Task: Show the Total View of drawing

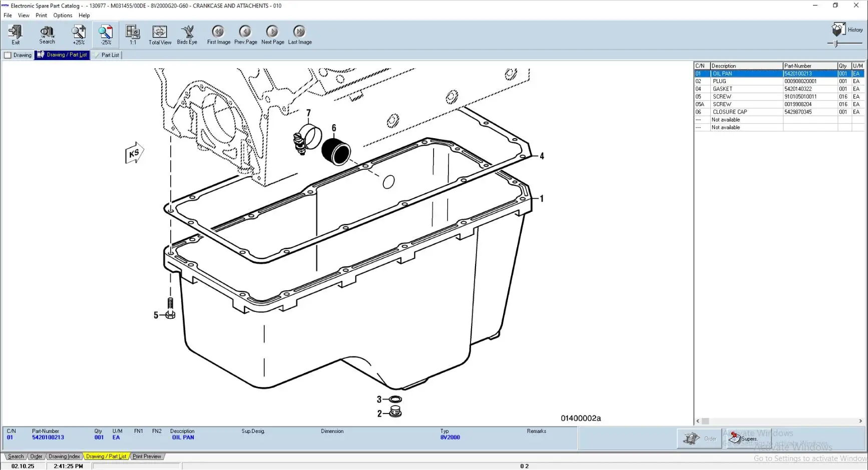Action: pos(160,35)
